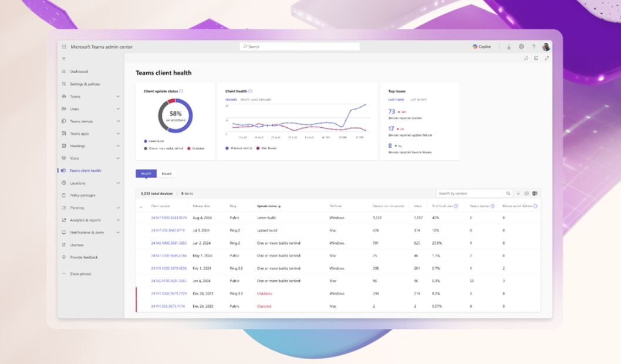Click the 73 devices reported crashes figure
621x364 pixels.
(x=392, y=111)
